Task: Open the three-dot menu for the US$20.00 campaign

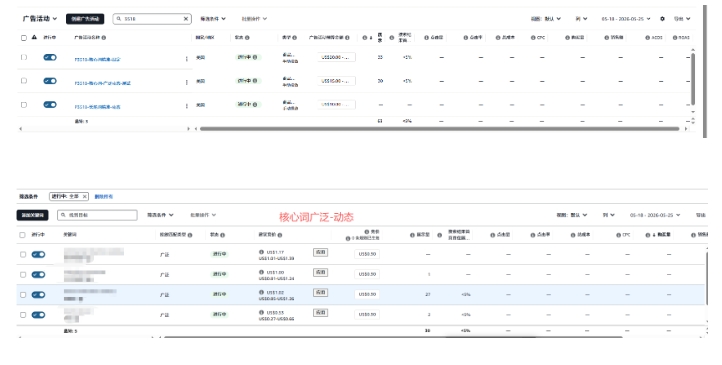Action: (x=186, y=59)
